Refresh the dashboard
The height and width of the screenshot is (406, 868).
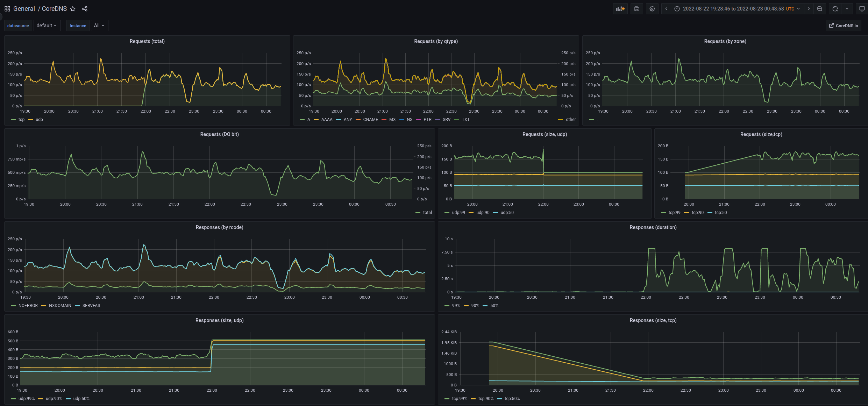[835, 9]
